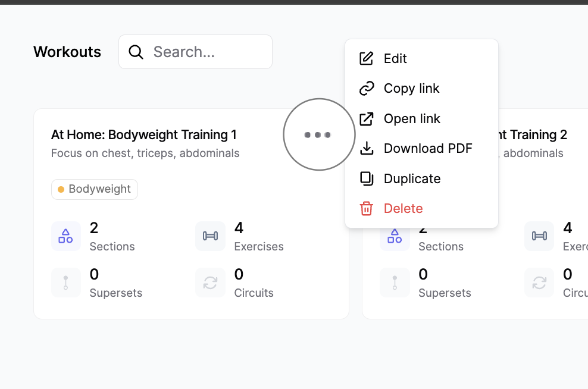Screen dimensions: 588x389
Task: Click the dumbbell icon on second card
Action: coord(539,236)
